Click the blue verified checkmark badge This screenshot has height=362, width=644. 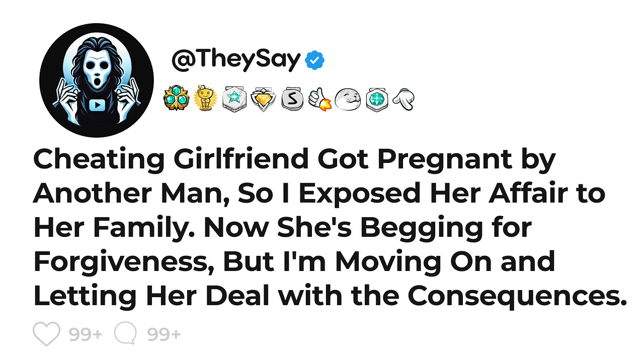click(x=315, y=61)
